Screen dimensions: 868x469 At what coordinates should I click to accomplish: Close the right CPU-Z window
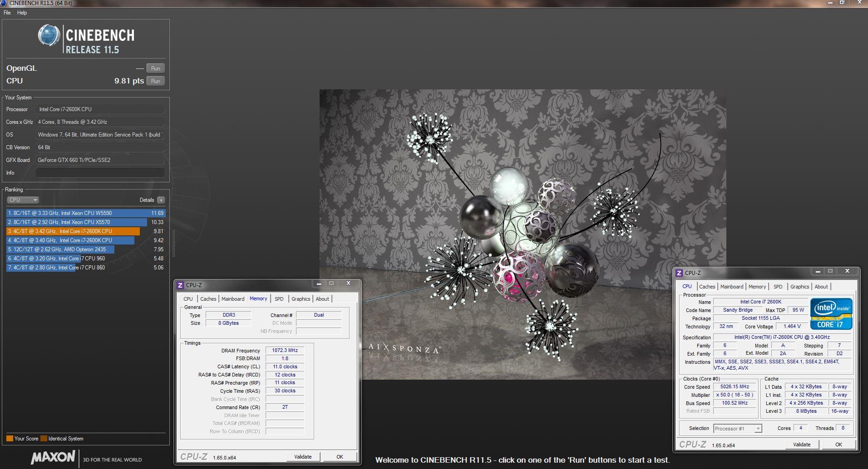pos(847,271)
